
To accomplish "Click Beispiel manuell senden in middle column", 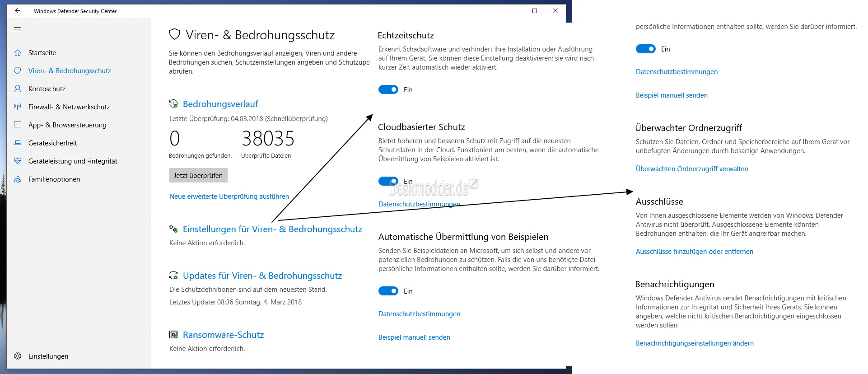I will (x=414, y=337).
